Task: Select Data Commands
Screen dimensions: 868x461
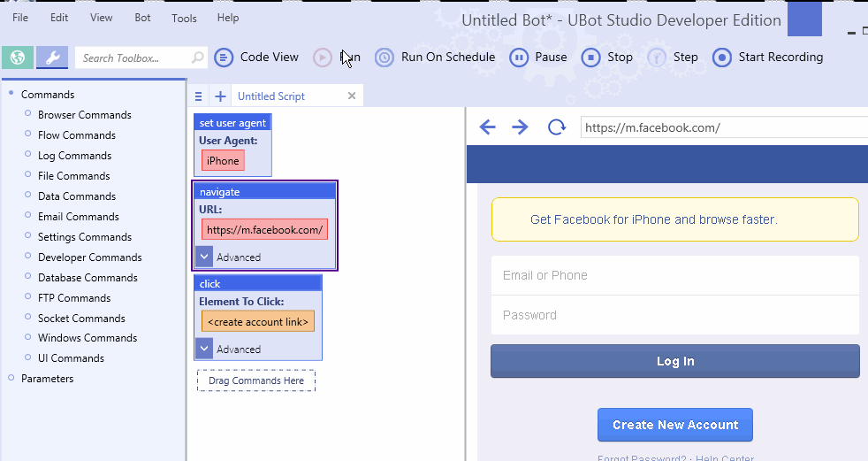Action: click(x=77, y=196)
